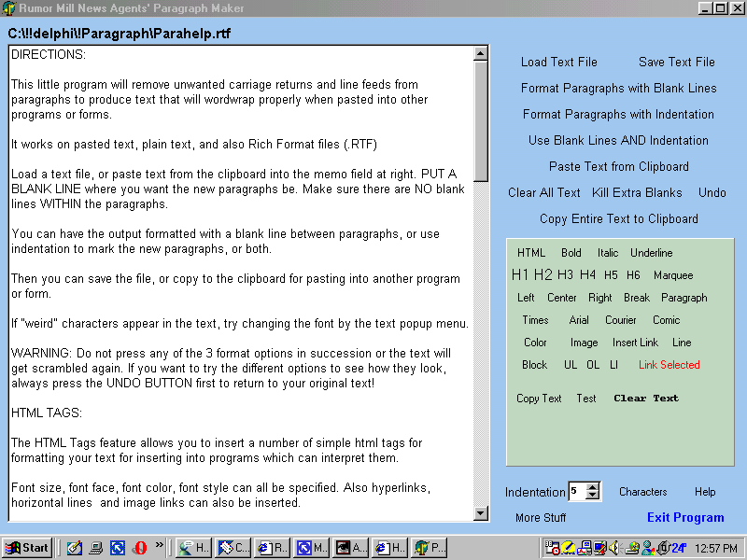
Task: Set font face to Arial
Action: pos(579,320)
